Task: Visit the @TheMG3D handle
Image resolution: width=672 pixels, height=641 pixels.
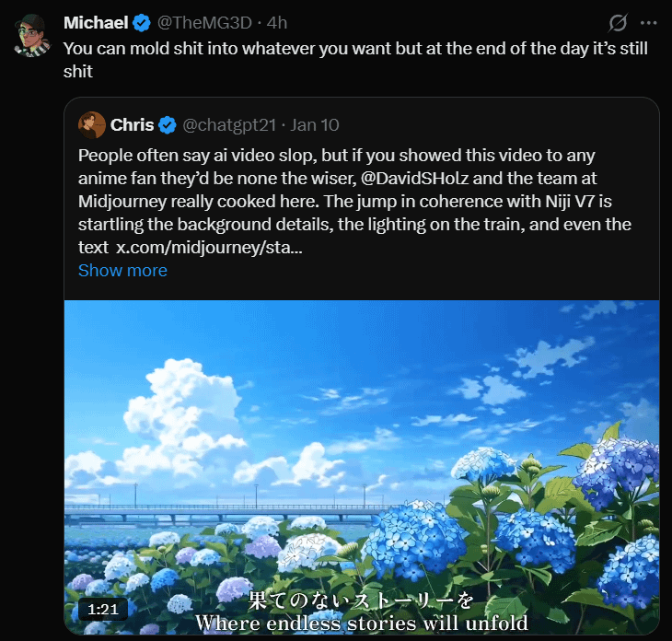Action: tap(206, 22)
